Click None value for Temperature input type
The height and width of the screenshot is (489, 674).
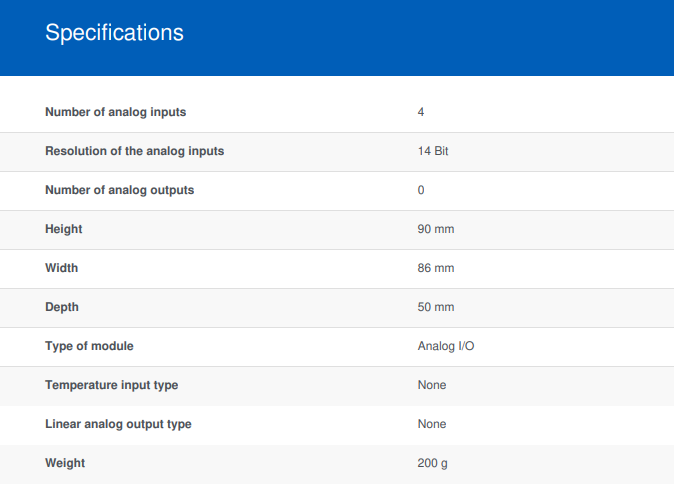pyautogui.click(x=432, y=385)
